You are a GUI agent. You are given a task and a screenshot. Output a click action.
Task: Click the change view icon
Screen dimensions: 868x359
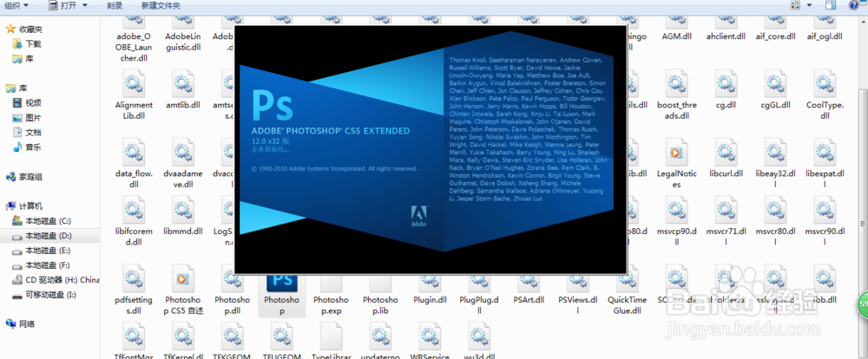click(795, 5)
